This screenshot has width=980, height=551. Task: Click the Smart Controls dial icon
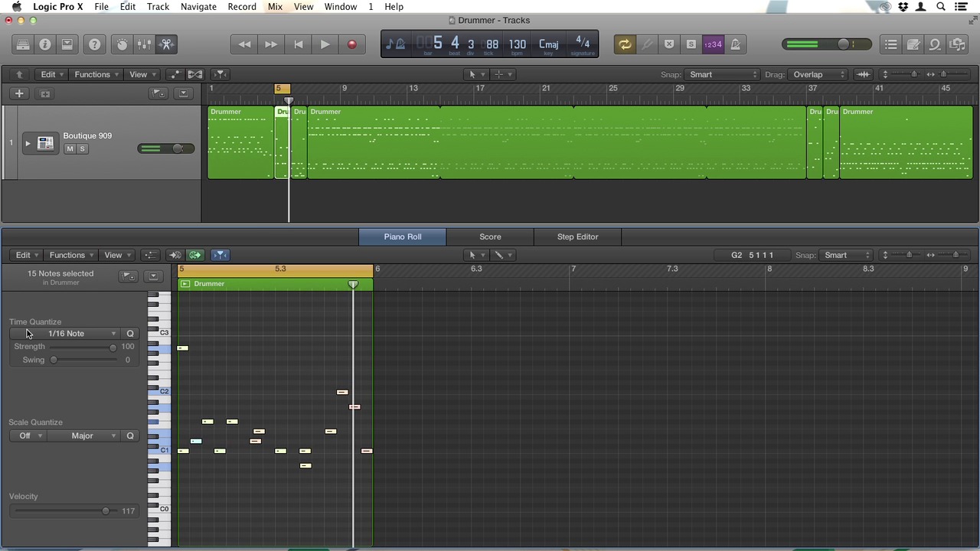(x=122, y=44)
